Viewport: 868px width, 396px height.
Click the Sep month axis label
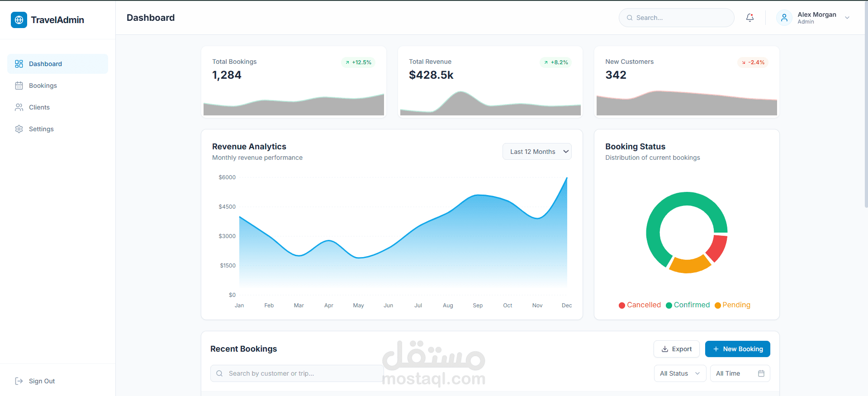pyautogui.click(x=478, y=305)
